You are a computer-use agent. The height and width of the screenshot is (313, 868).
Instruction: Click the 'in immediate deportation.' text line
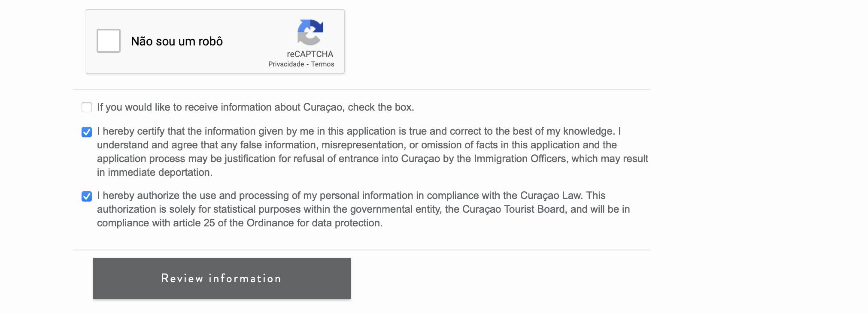point(155,172)
